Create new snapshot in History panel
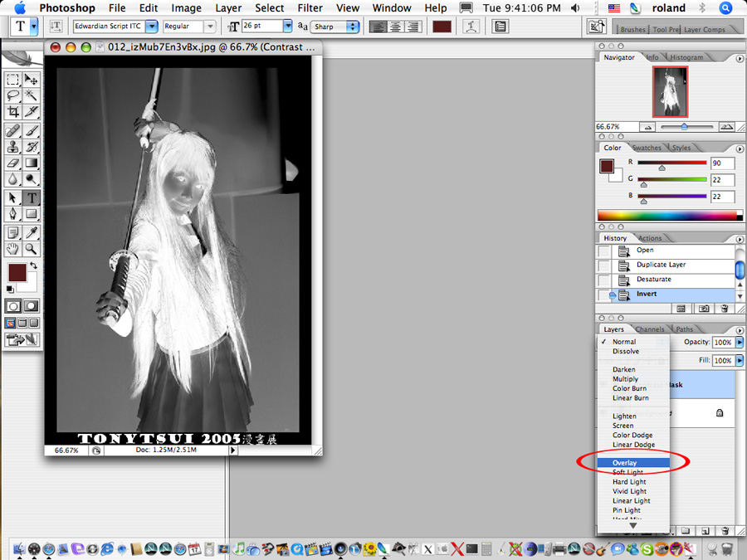This screenshot has height=560, width=747. point(703,308)
